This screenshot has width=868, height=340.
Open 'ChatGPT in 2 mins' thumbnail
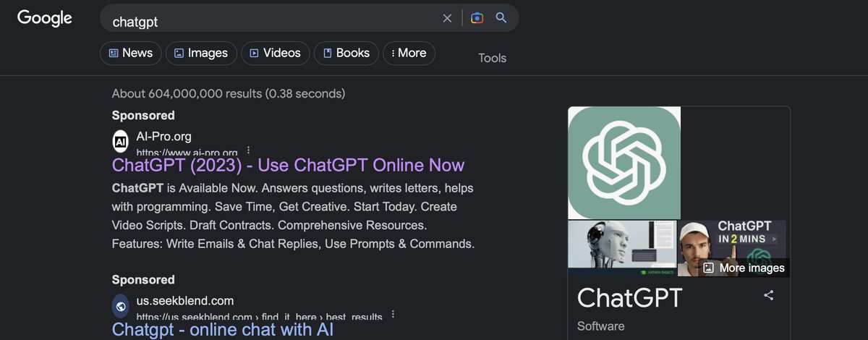click(732, 248)
